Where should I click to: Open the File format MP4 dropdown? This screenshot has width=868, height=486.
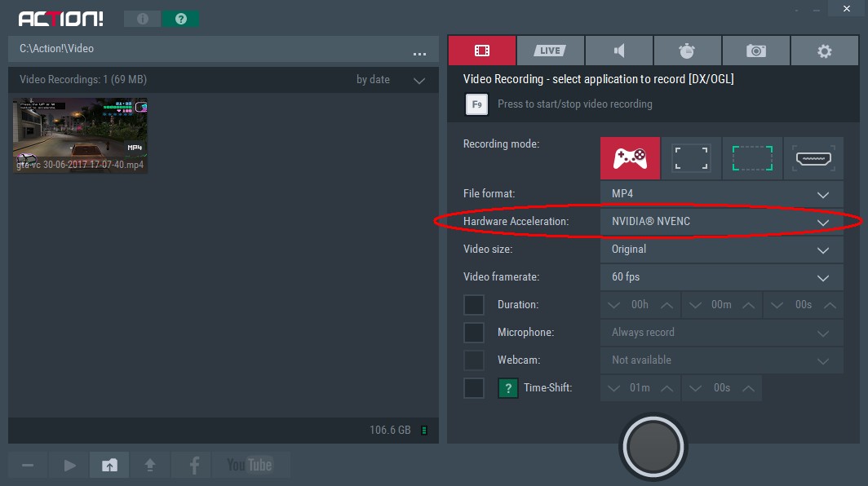(x=722, y=194)
